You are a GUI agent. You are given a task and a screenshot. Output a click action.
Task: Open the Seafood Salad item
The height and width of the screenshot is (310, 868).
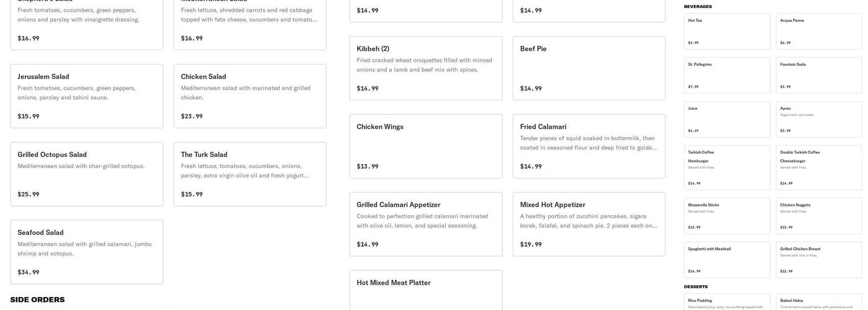tap(87, 252)
